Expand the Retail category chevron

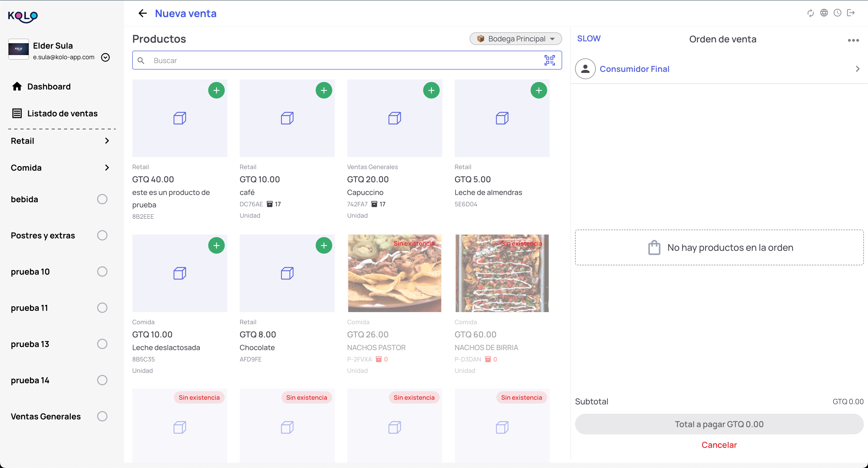(107, 141)
